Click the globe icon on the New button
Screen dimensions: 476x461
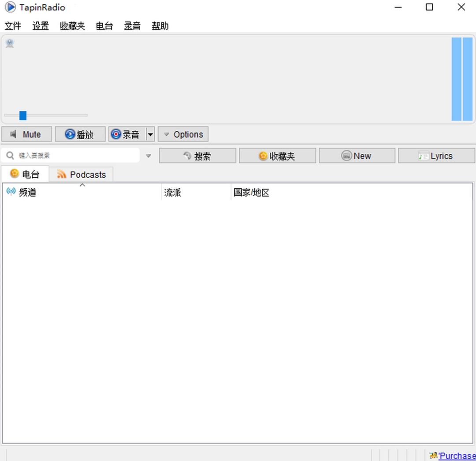coord(348,156)
